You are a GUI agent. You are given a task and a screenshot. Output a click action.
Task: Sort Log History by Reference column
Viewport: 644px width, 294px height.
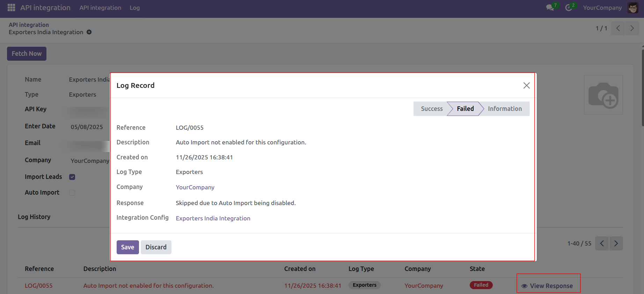pos(39,269)
